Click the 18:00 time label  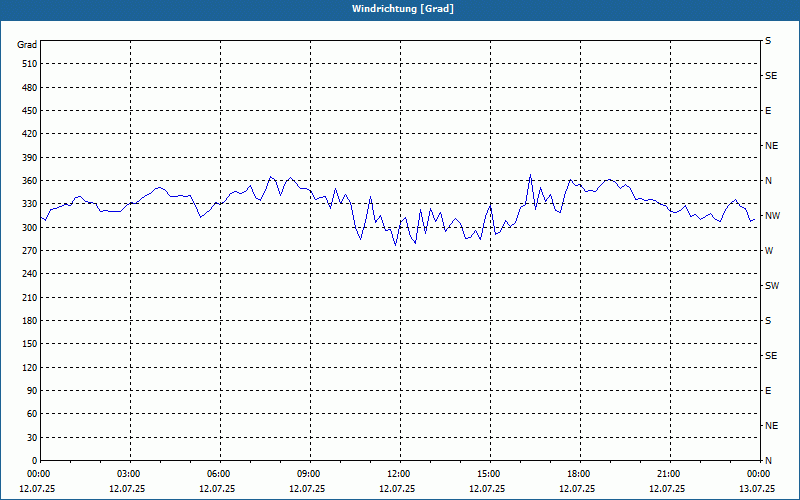580,474
